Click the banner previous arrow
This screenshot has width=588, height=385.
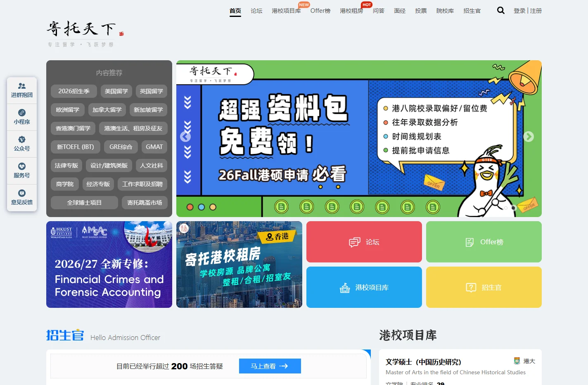pos(185,137)
